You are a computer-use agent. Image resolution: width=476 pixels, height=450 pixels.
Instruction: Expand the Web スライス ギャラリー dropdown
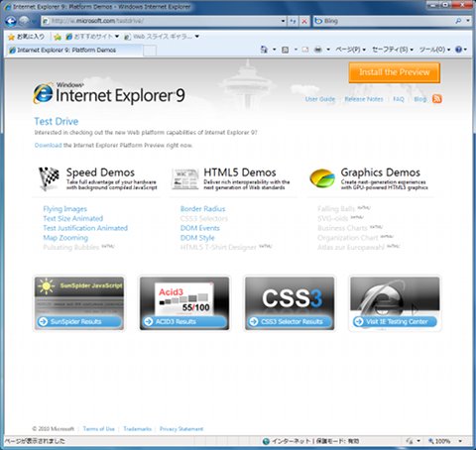pos(197,37)
